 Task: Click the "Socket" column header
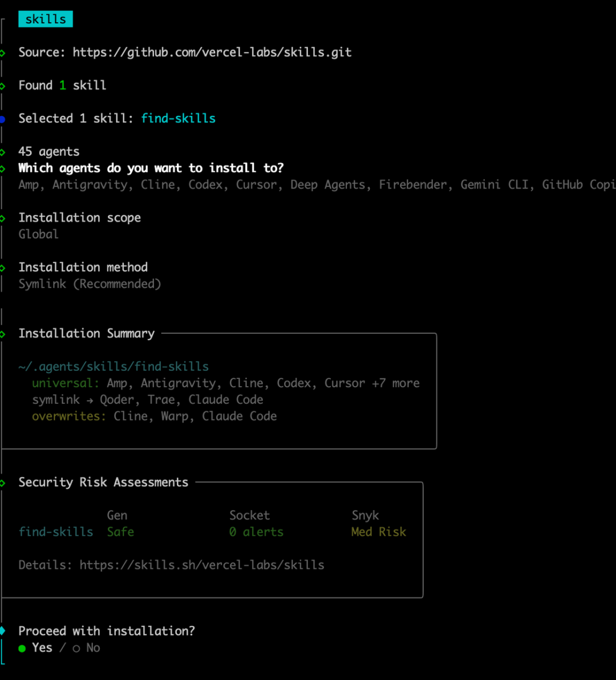(x=250, y=515)
